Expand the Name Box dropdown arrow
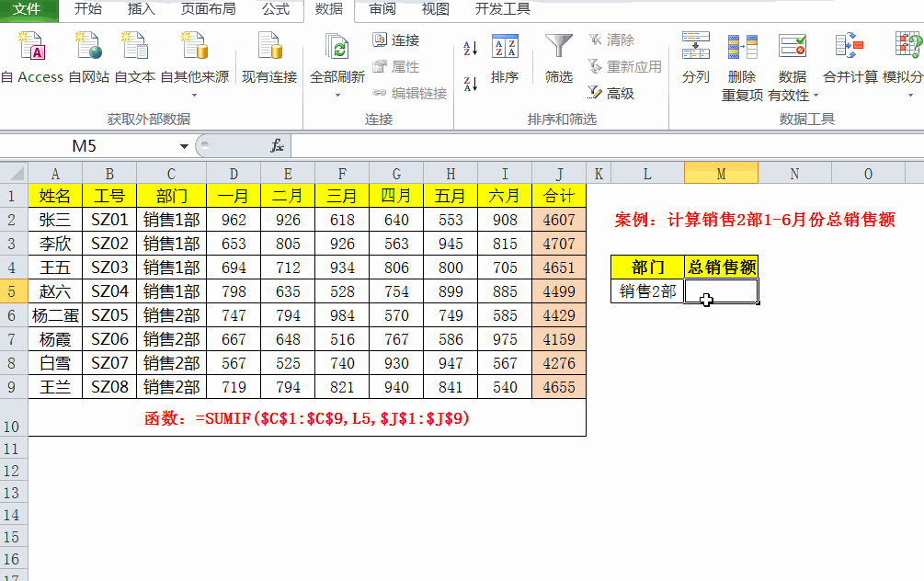 pos(184,146)
